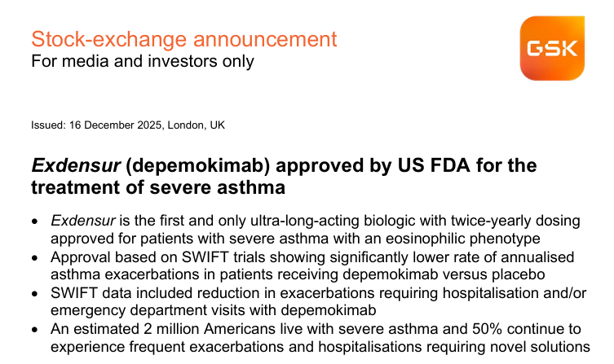Click the bullet marker before 'Approval based on'
Screen dimensions: 614x364
pos(34,257)
